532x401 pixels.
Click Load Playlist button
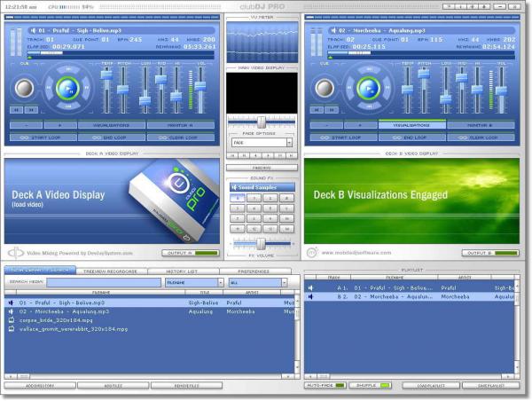point(431,386)
